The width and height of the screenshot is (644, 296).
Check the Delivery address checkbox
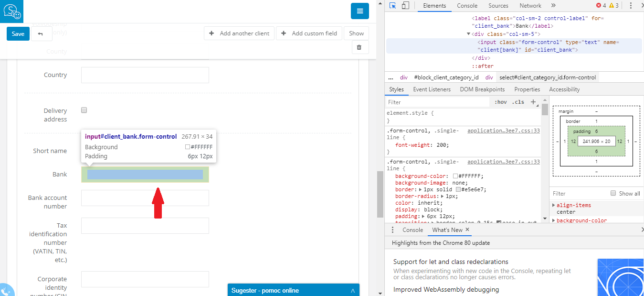[x=84, y=110]
